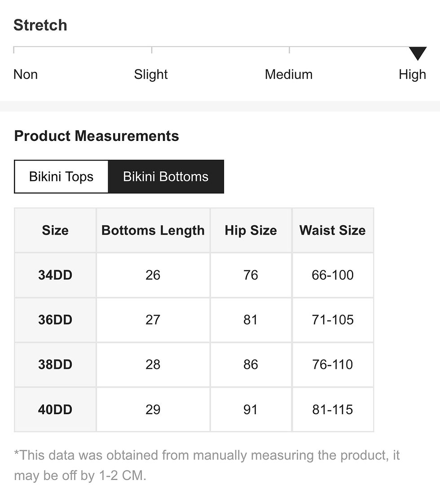The height and width of the screenshot is (504, 440).
Task: Click the High stretch label
Action: [412, 74]
